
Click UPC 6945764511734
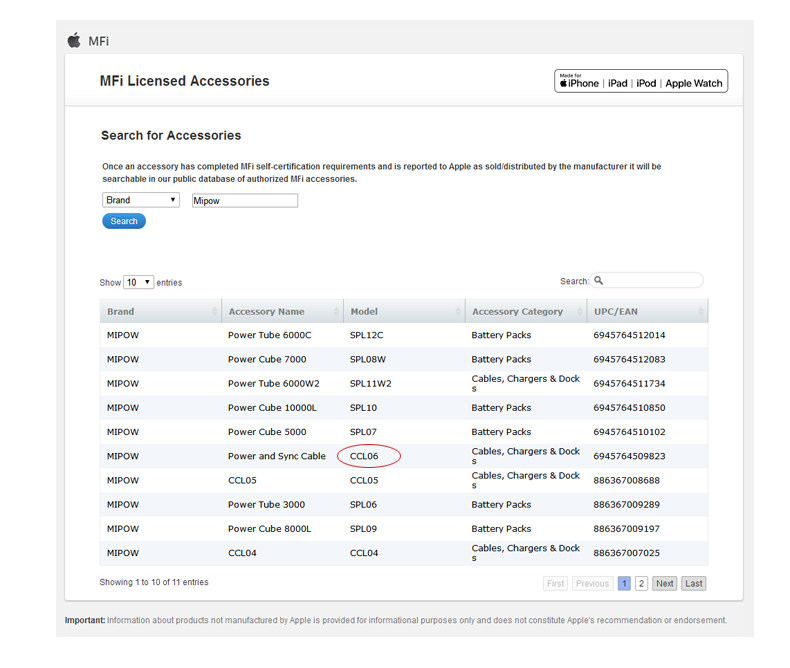(629, 383)
